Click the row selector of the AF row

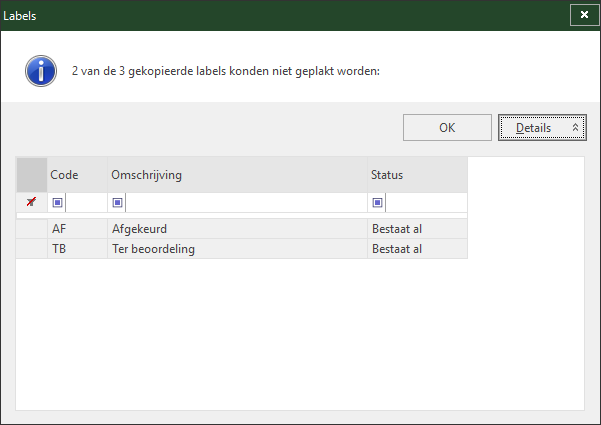[x=32, y=229]
